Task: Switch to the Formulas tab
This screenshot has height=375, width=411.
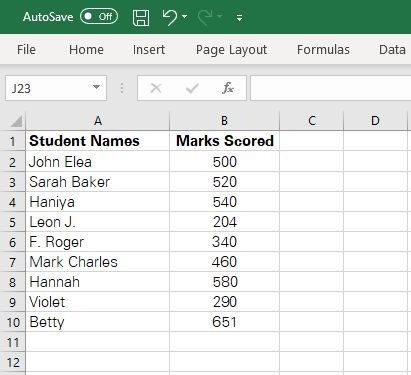Action: click(323, 50)
